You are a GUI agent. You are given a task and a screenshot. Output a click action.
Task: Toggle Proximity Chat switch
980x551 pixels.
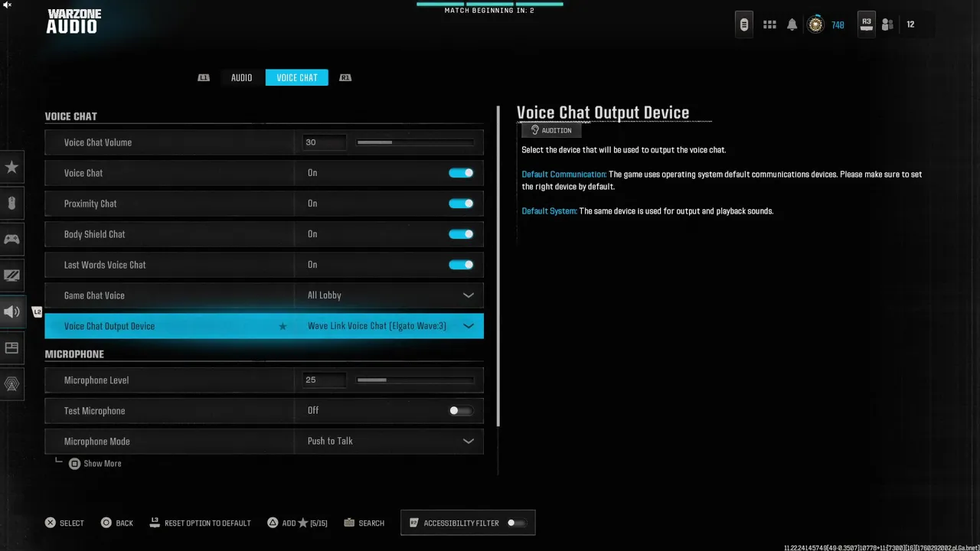pos(461,204)
